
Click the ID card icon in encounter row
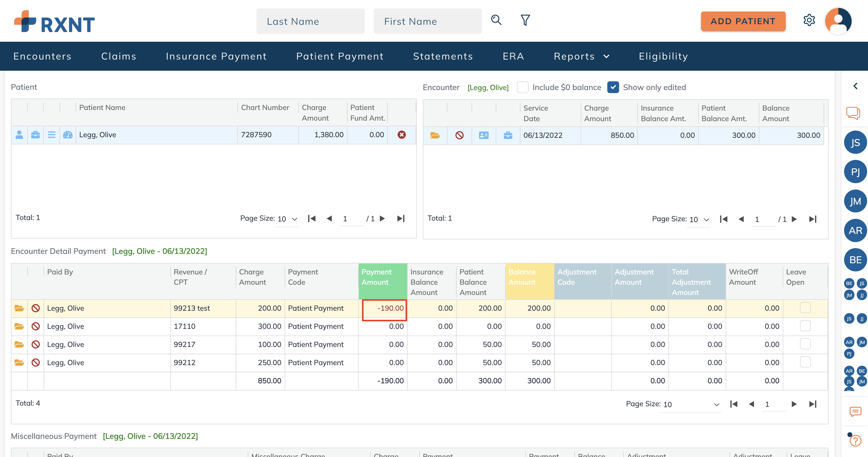tap(484, 135)
